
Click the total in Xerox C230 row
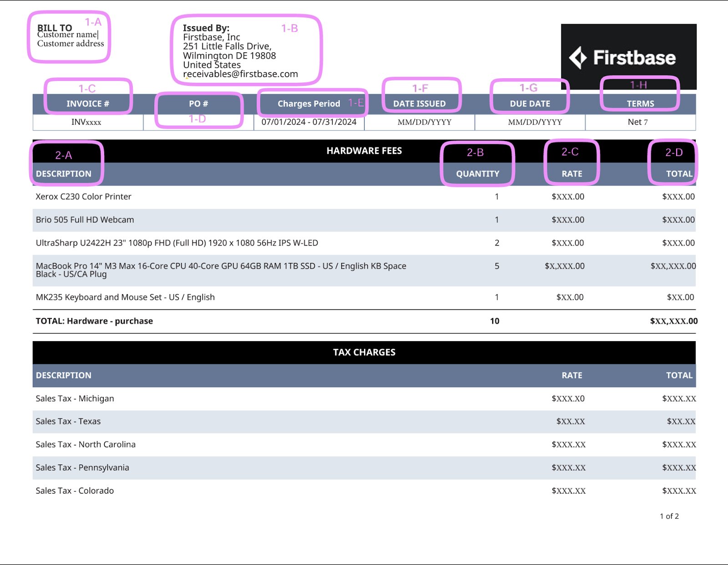(678, 197)
